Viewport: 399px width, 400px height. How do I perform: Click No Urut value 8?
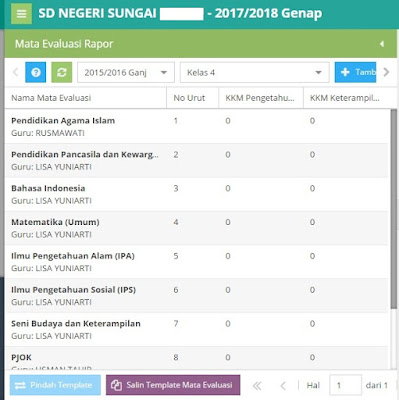(176, 357)
